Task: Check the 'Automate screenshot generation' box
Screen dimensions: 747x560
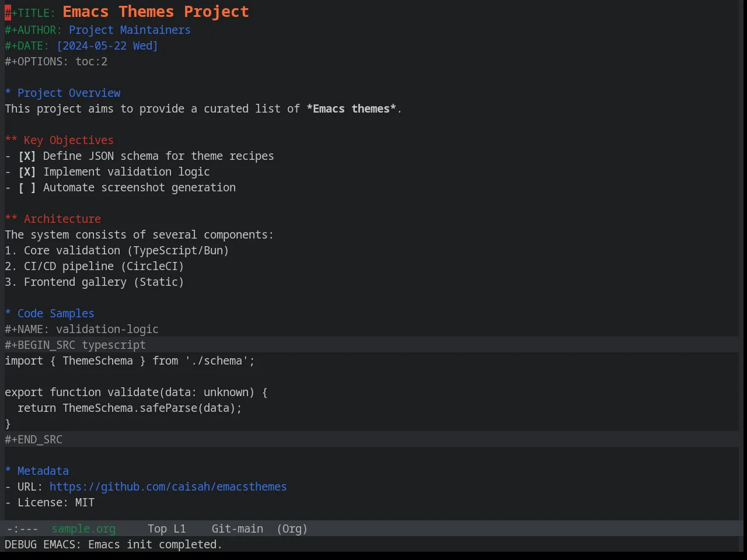Action: pyautogui.click(x=27, y=188)
